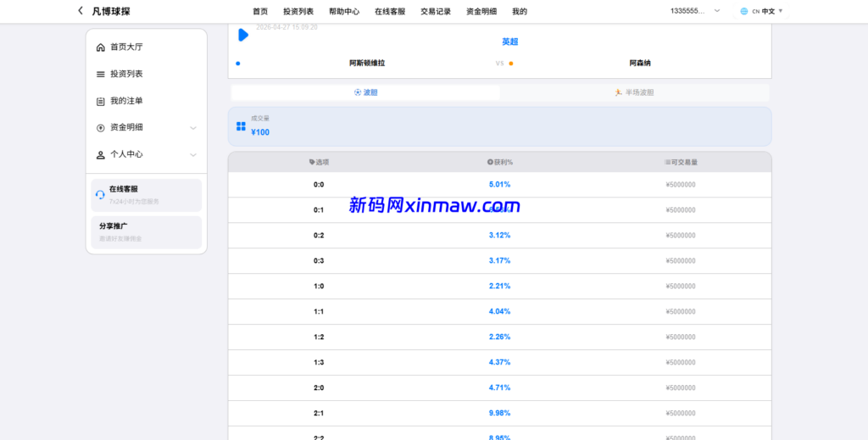Click the icon in 可交易量 column header

(x=667, y=162)
